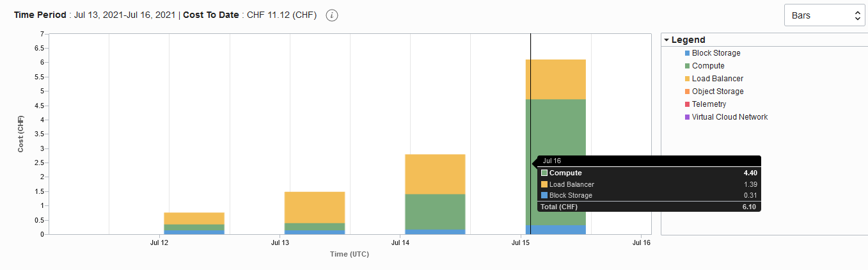
Task: Click the Legend header title
Action: point(688,40)
